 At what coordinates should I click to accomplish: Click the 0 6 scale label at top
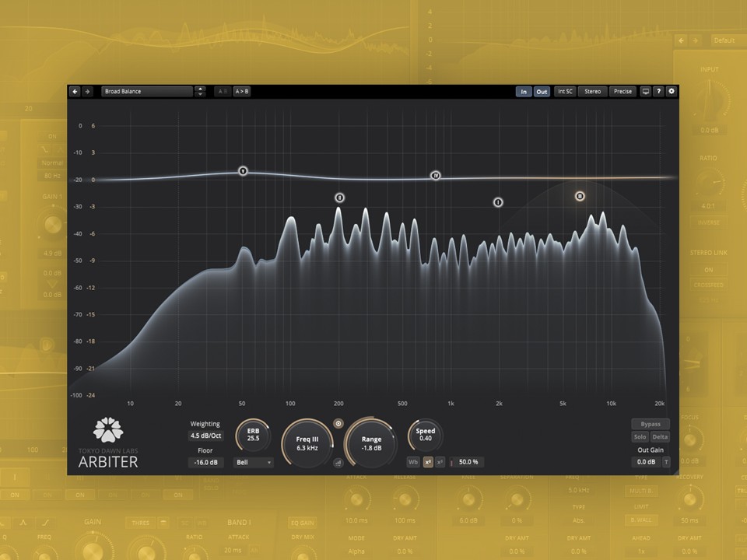click(x=86, y=126)
